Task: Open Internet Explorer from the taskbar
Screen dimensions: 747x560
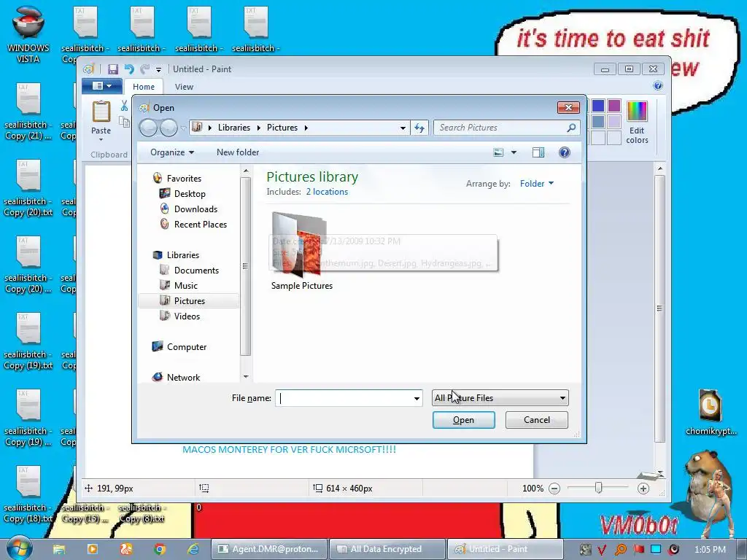Action: [193, 549]
